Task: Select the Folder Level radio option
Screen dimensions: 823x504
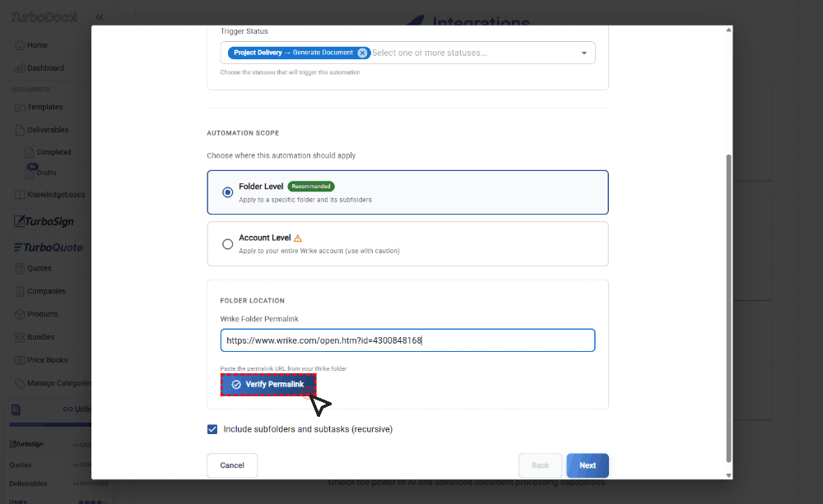Action: pyautogui.click(x=228, y=192)
